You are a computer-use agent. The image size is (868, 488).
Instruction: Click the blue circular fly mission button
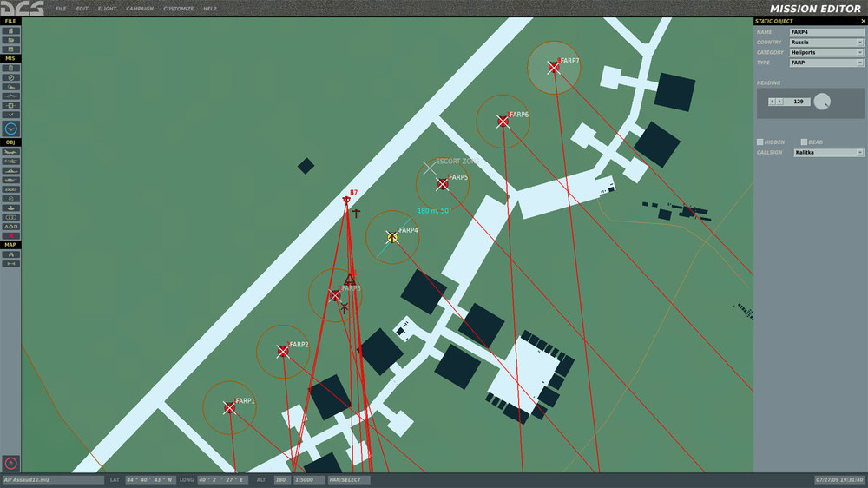click(x=10, y=129)
